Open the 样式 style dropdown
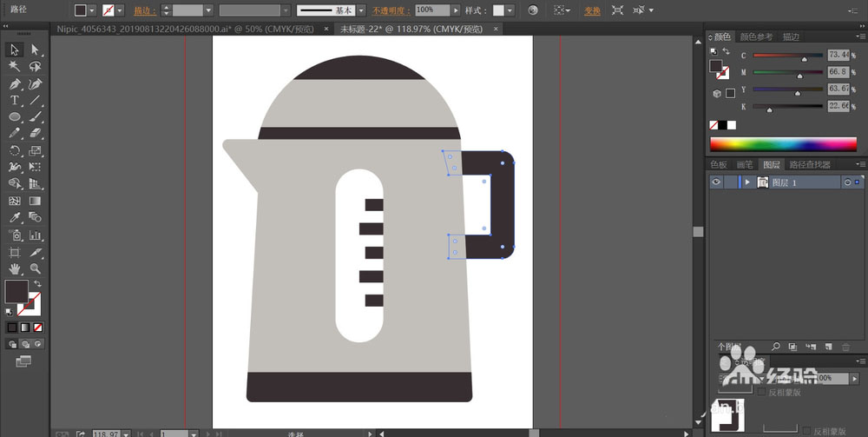Screen dimensions: 868x437 (510, 10)
